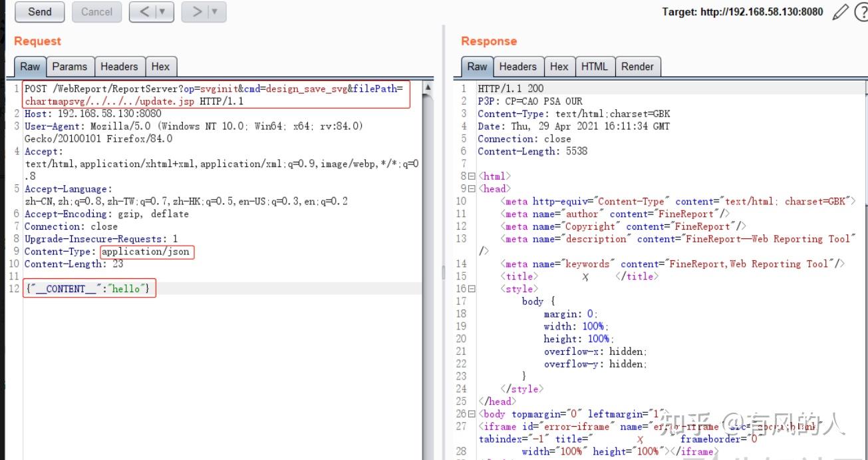The image size is (868, 460).
Task: Click the Accept-Encoding: gzip, deflate line
Action: pos(106,214)
